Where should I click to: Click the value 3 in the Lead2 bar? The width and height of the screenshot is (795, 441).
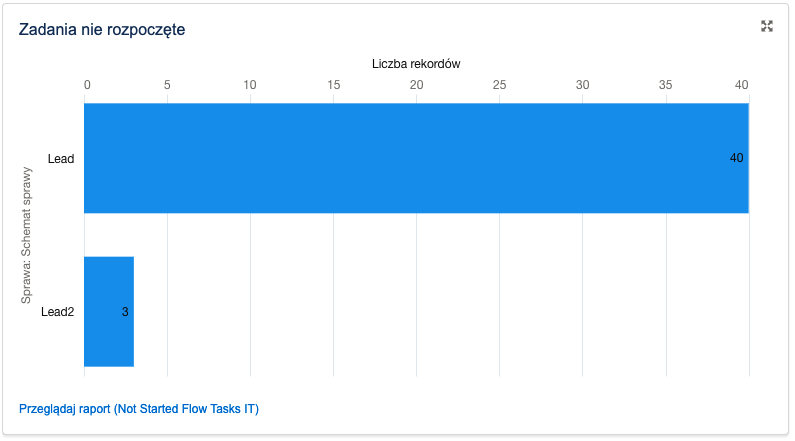pyautogui.click(x=125, y=312)
